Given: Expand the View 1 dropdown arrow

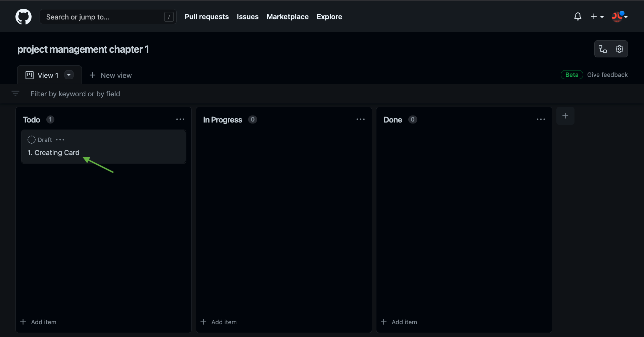Looking at the screenshot, I should [x=69, y=75].
